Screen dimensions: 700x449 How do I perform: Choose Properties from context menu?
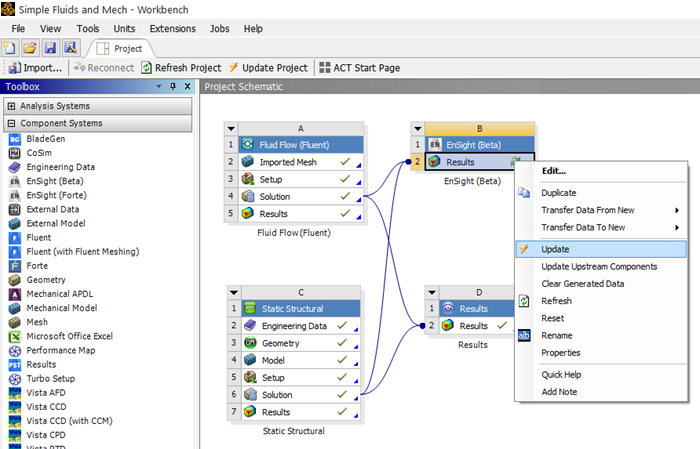pos(601,353)
